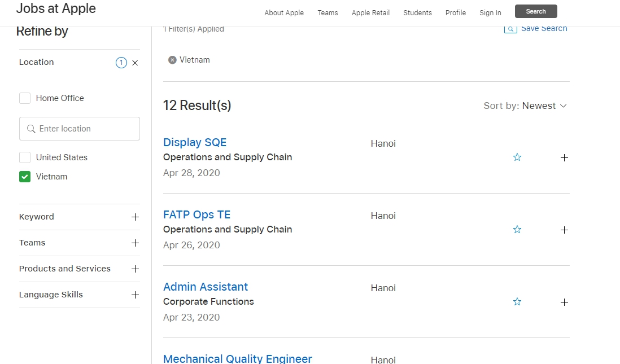Open the Sort by Newest dropdown
The image size is (620, 364).
pyautogui.click(x=525, y=106)
